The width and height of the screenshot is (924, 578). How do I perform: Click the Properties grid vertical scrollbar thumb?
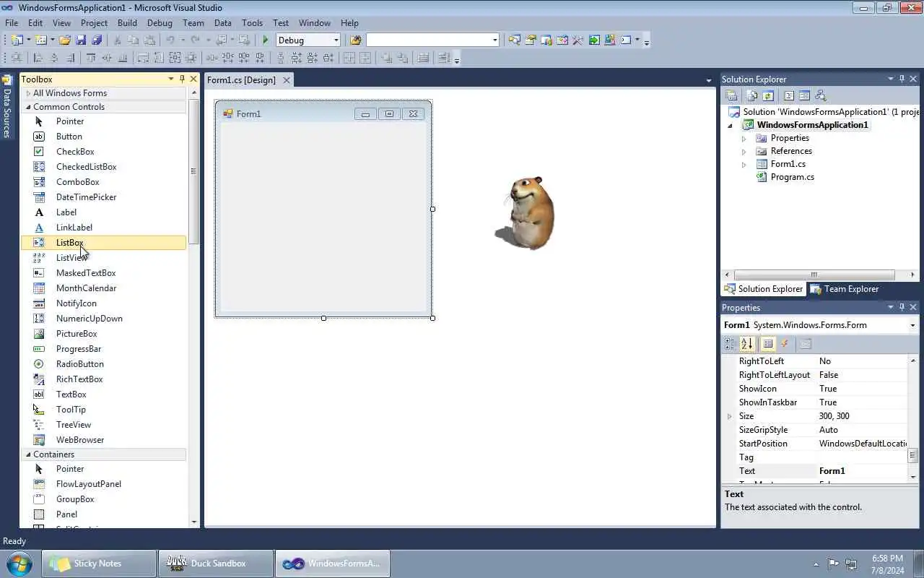[x=912, y=455]
